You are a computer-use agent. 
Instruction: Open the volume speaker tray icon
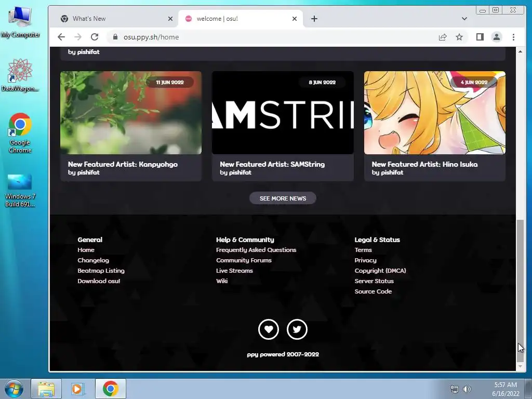(x=467, y=389)
